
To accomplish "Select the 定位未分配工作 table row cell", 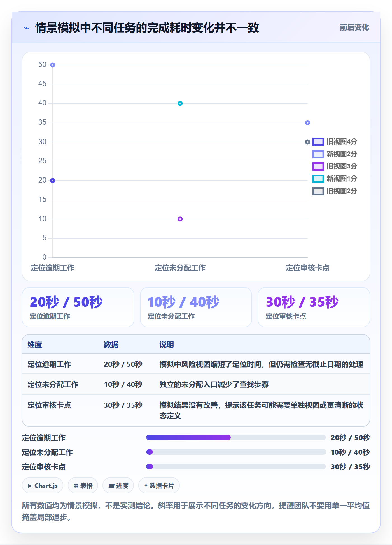I will click(53, 384).
